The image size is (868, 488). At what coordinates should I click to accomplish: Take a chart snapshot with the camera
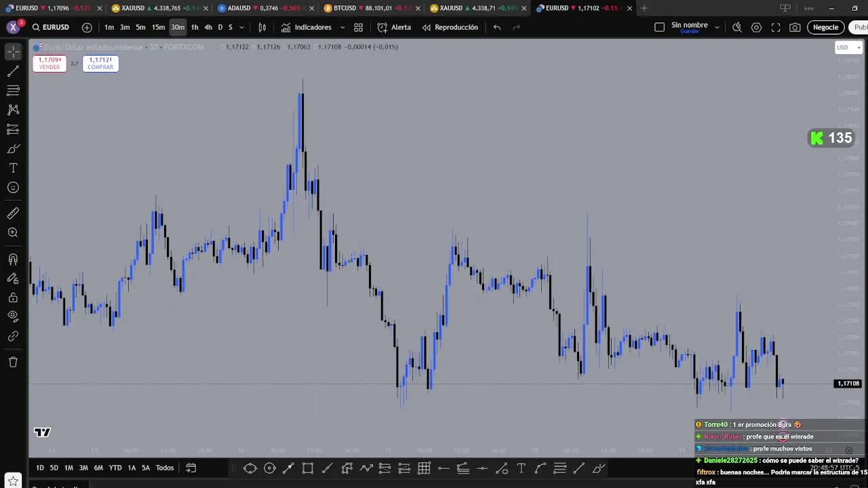click(x=795, y=27)
